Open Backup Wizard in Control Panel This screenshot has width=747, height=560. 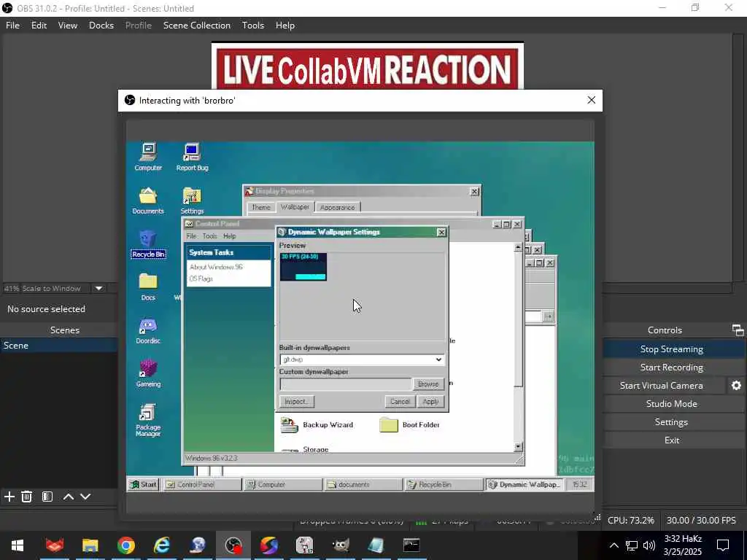coord(317,425)
